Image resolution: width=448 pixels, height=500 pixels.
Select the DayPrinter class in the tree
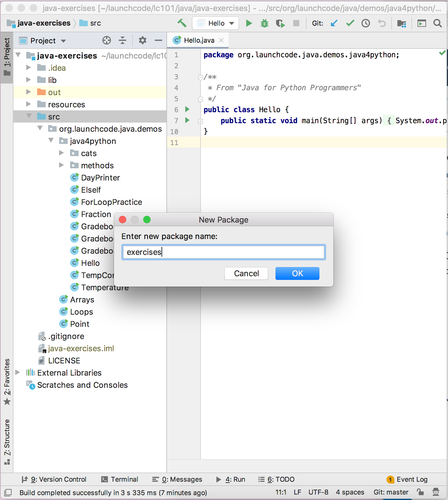pos(95,177)
